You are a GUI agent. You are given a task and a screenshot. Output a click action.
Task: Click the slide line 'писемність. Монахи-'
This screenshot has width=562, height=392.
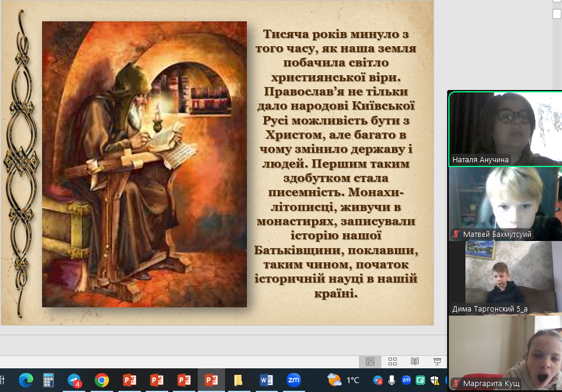(x=336, y=192)
